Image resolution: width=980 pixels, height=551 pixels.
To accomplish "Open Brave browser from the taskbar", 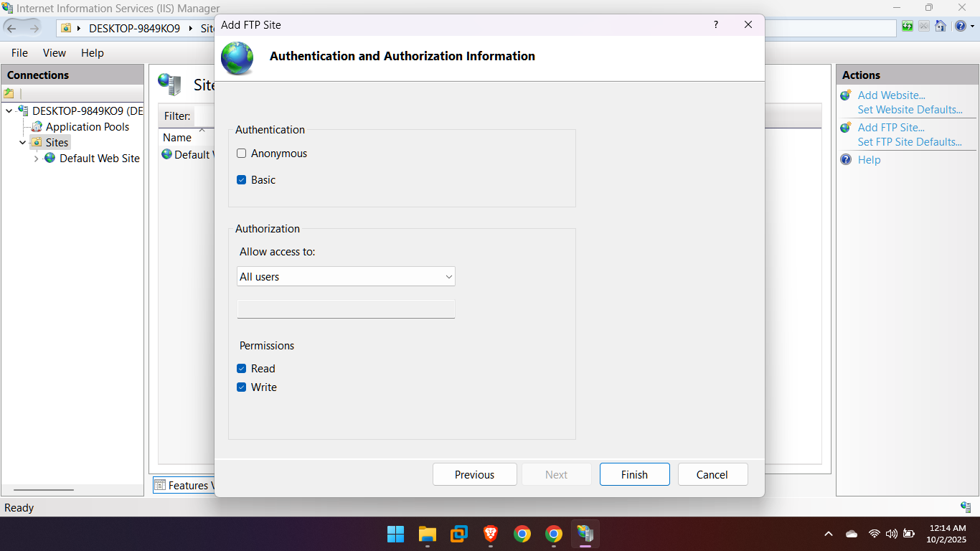I will [x=491, y=534].
